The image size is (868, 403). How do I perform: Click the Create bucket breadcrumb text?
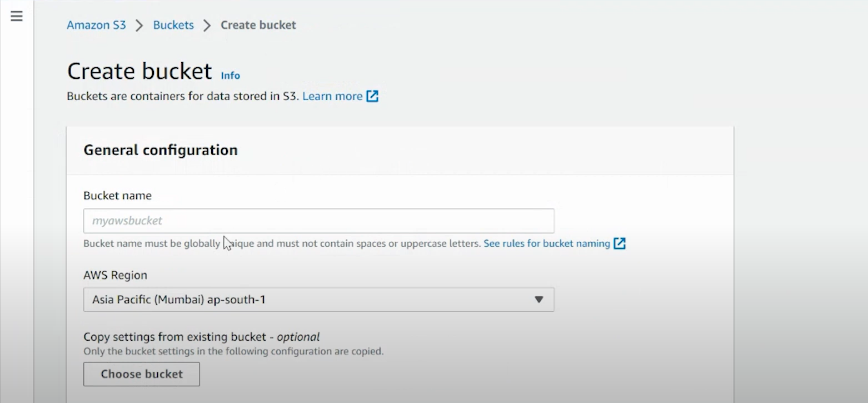click(258, 25)
